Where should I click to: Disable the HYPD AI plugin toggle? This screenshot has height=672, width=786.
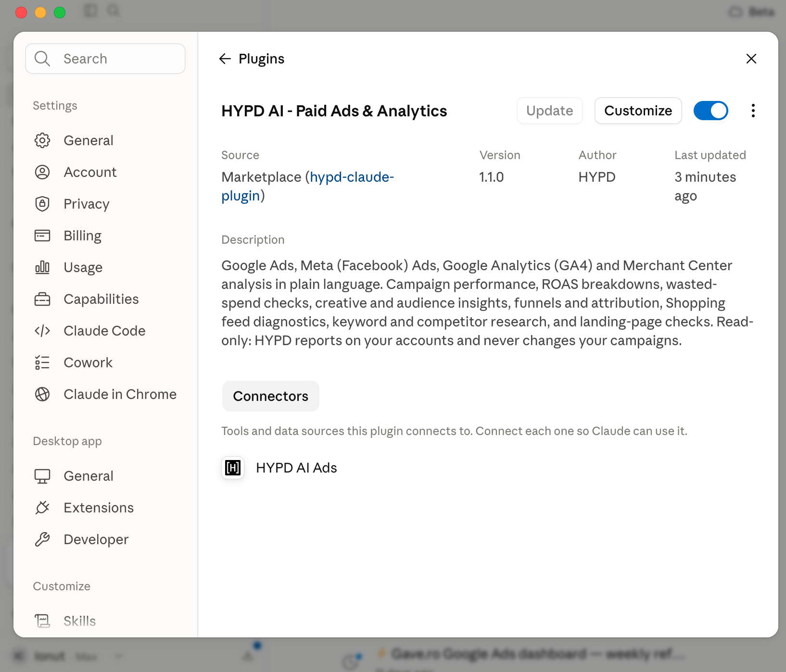click(x=711, y=111)
